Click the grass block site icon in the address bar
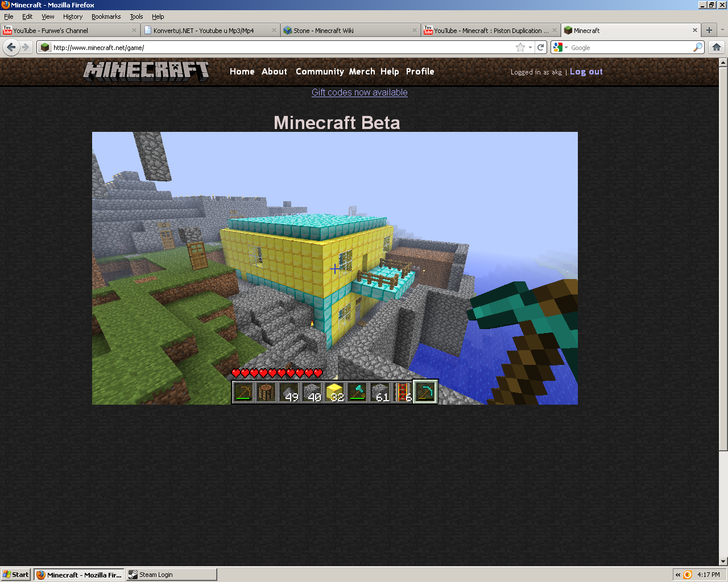728x582 pixels. tap(45, 47)
